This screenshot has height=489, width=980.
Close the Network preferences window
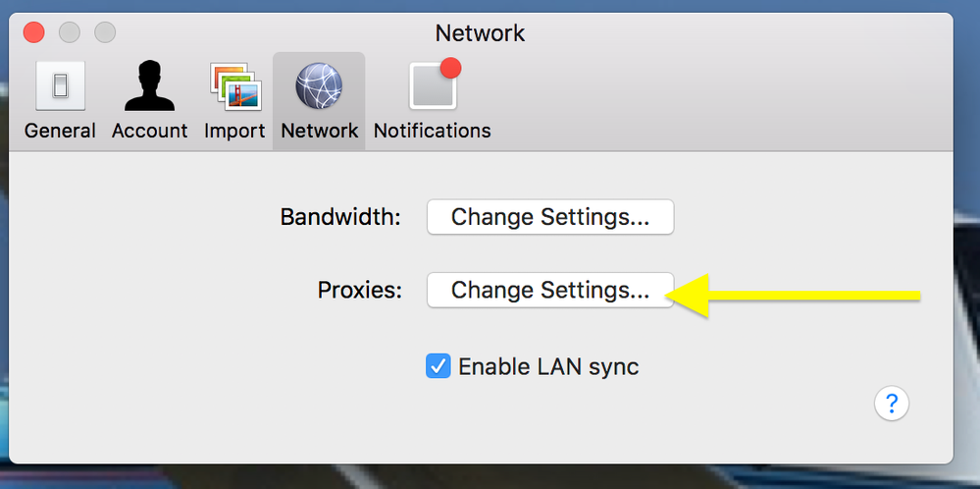(34, 32)
